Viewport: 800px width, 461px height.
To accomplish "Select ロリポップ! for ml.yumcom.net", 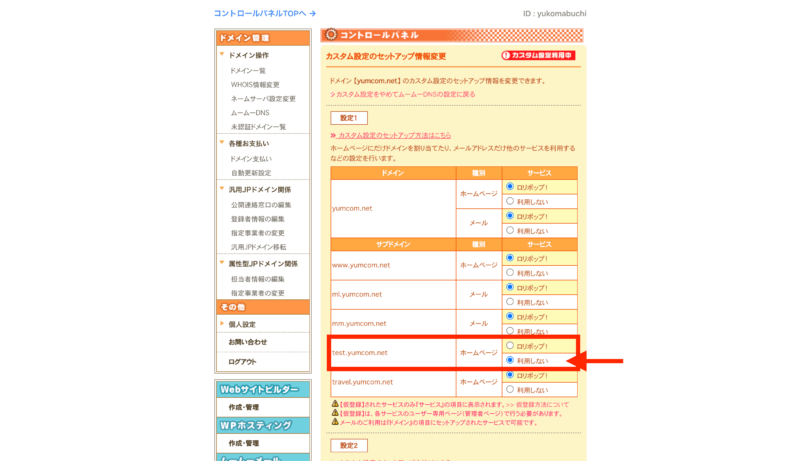I will [510, 287].
